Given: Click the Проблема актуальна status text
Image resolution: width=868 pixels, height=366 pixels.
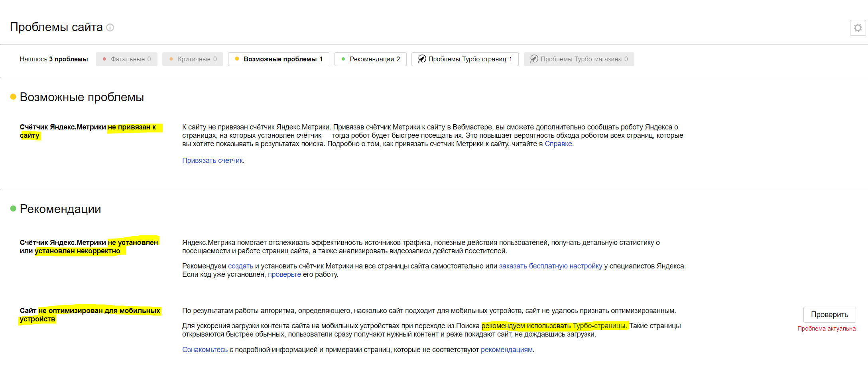Looking at the screenshot, I should point(827,329).
